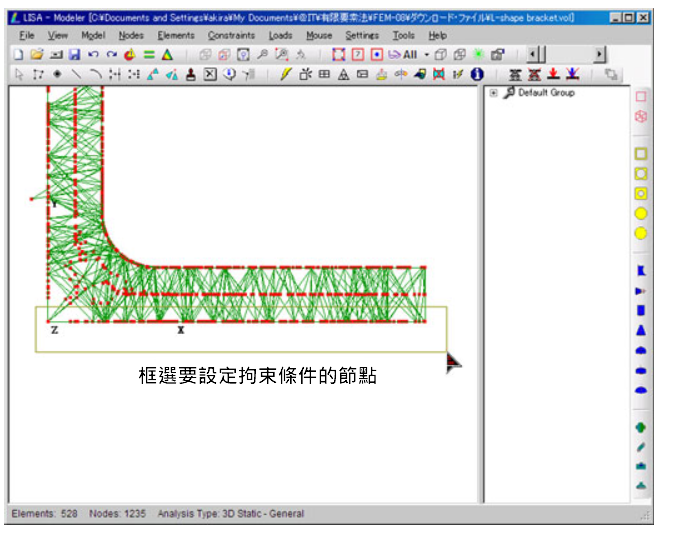Enable select nodes mode red square icon

tap(338, 55)
